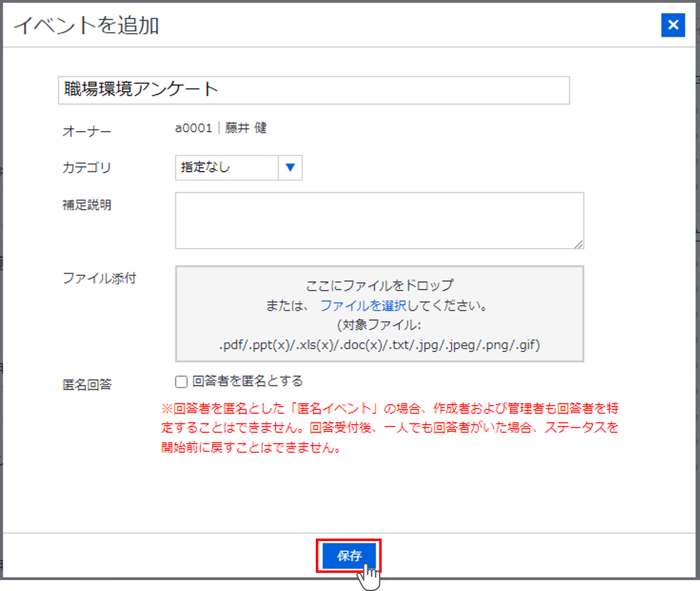Viewport: 700px width, 591px height.
Task: Open the 指定なし category combo box
Action: pyautogui.click(x=227, y=168)
